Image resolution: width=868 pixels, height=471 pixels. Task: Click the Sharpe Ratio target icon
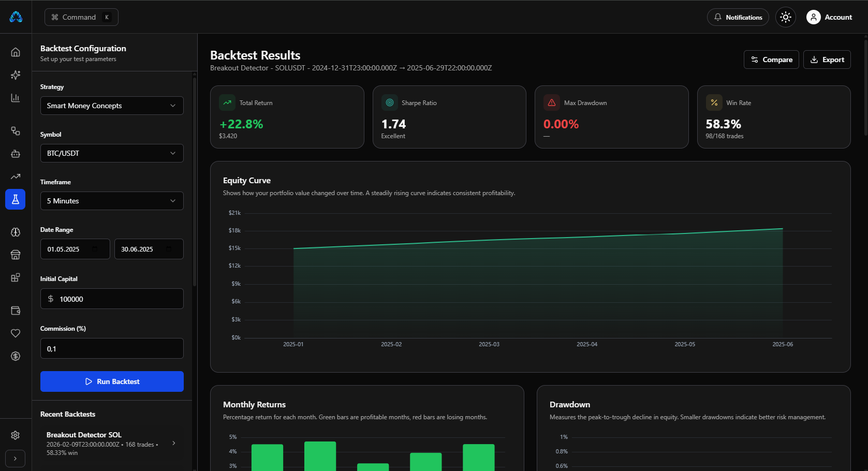click(x=390, y=102)
